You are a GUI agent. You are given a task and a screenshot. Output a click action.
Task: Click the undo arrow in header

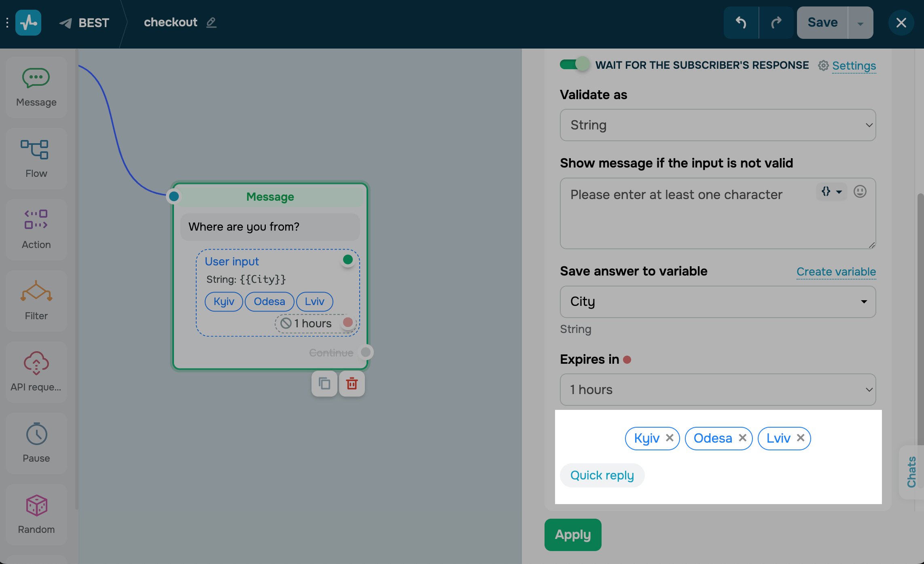tap(741, 23)
